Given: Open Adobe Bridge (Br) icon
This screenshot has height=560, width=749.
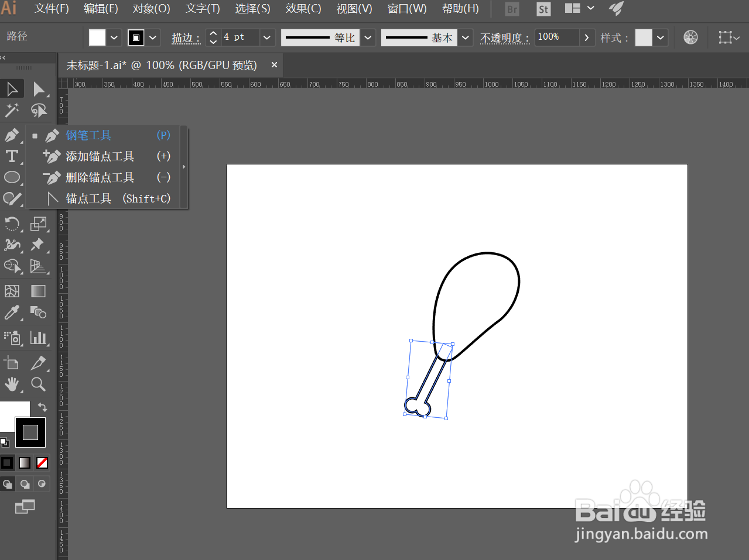Looking at the screenshot, I should (512, 9).
